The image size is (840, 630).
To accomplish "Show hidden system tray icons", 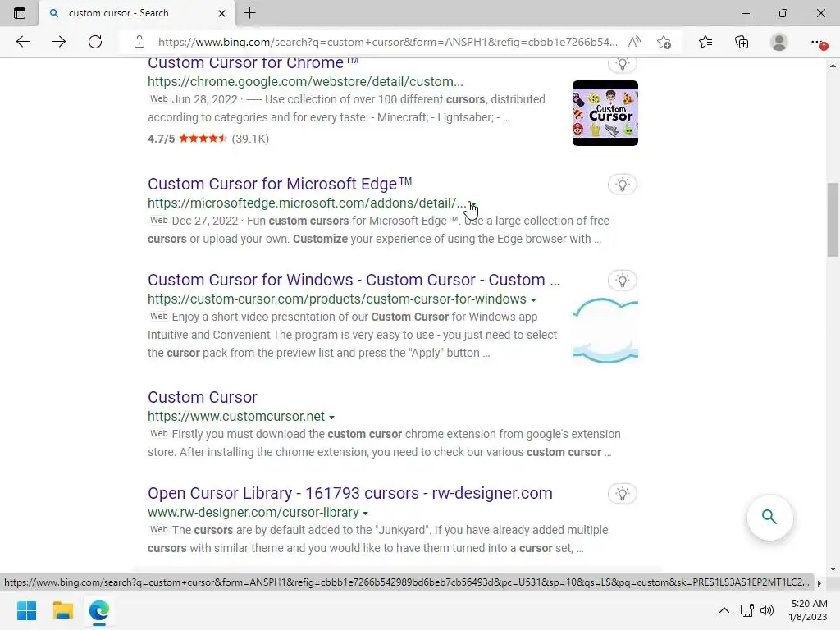I will click(x=724, y=610).
